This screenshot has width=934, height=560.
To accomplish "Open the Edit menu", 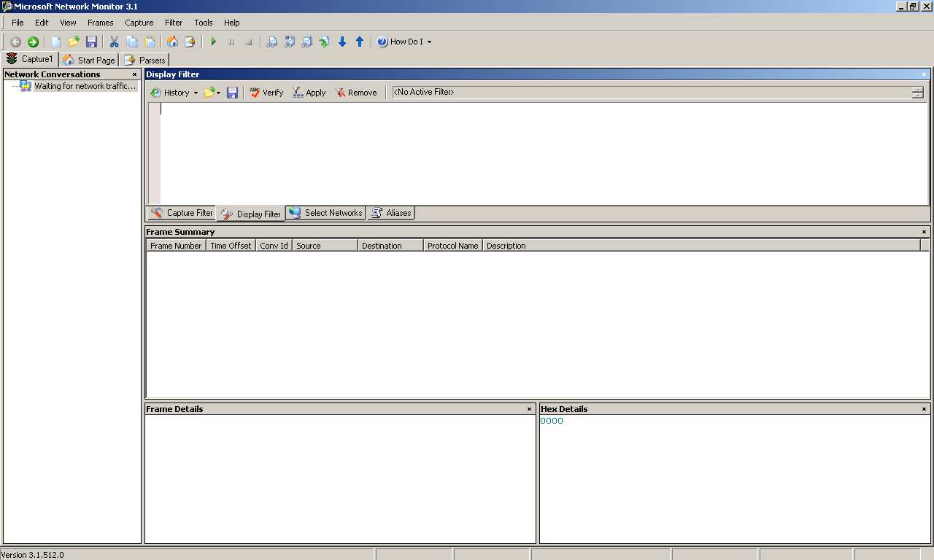I will coord(42,23).
